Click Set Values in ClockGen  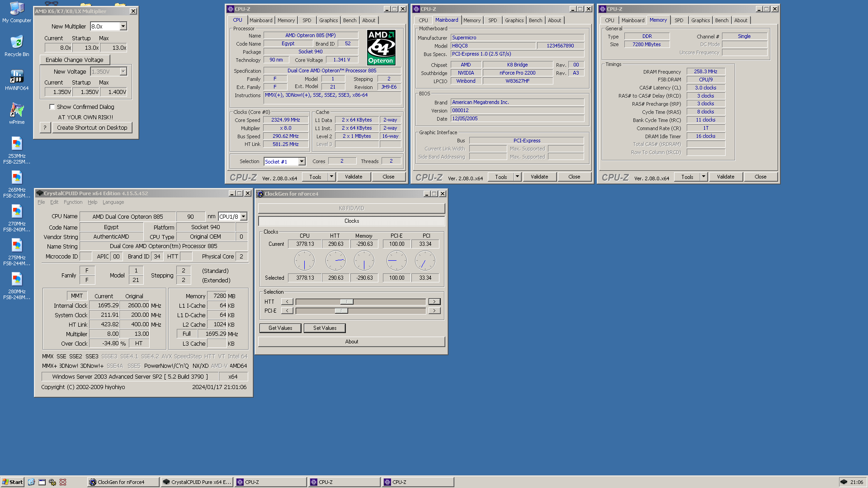(x=325, y=328)
